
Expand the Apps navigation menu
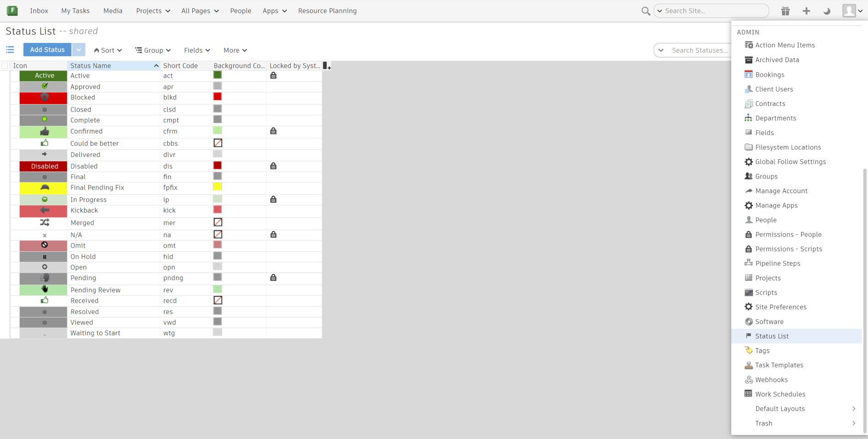tap(275, 11)
